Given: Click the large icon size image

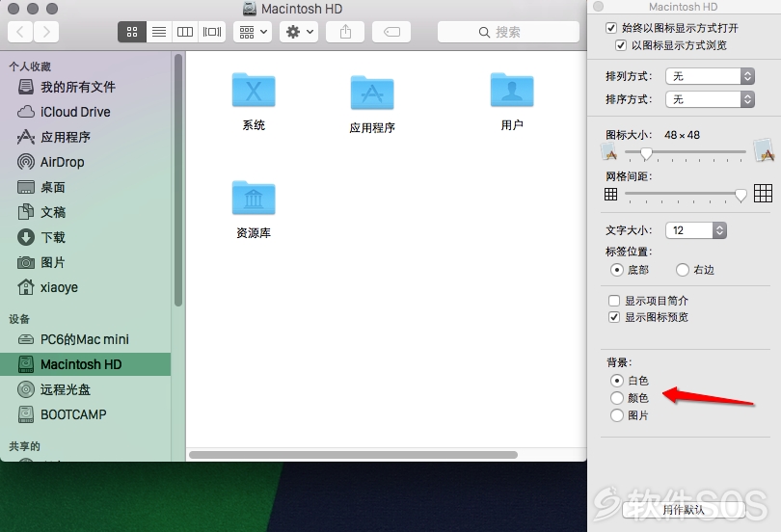Looking at the screenshot, I should [x=764, y=150].
